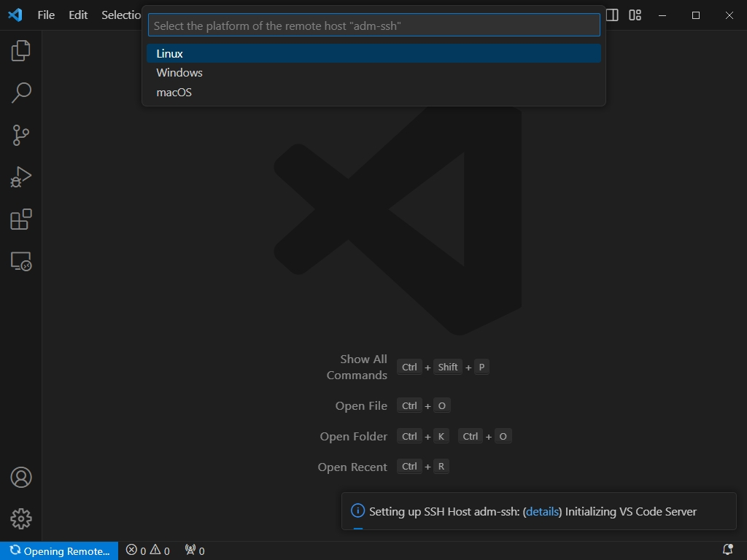
Task: Open the Customize Layout icon
Action: (635, 15)
